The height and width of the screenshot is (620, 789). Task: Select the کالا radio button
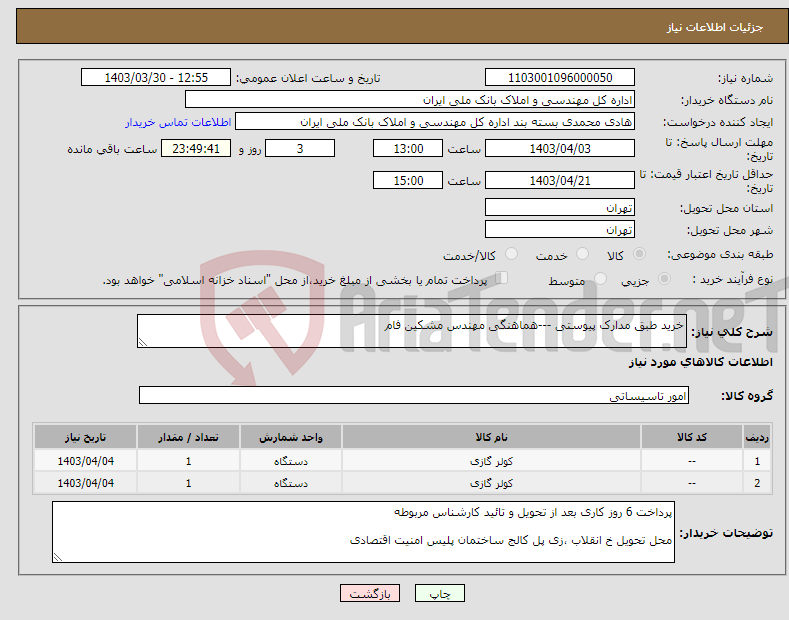[x=639, y=254]
